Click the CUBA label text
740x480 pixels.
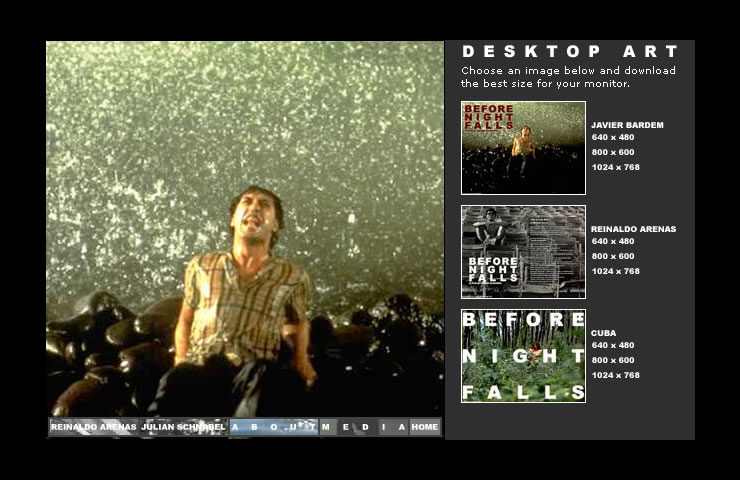[x=603, y=333]
